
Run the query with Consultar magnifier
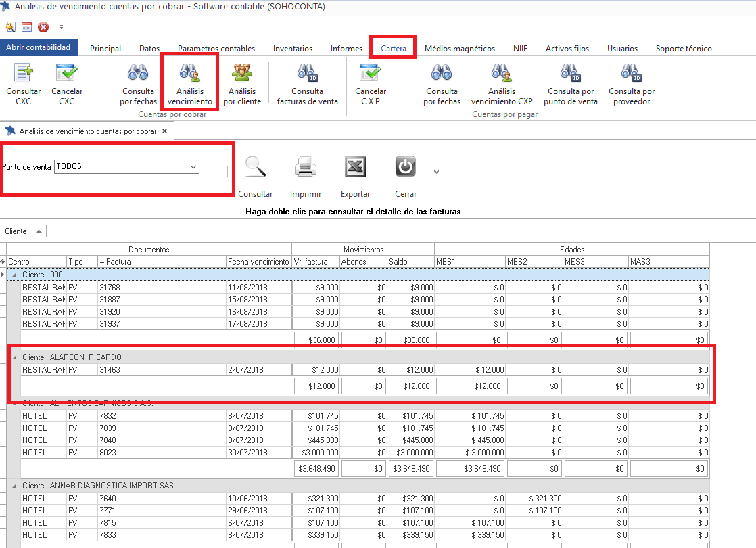pos(256,167)
